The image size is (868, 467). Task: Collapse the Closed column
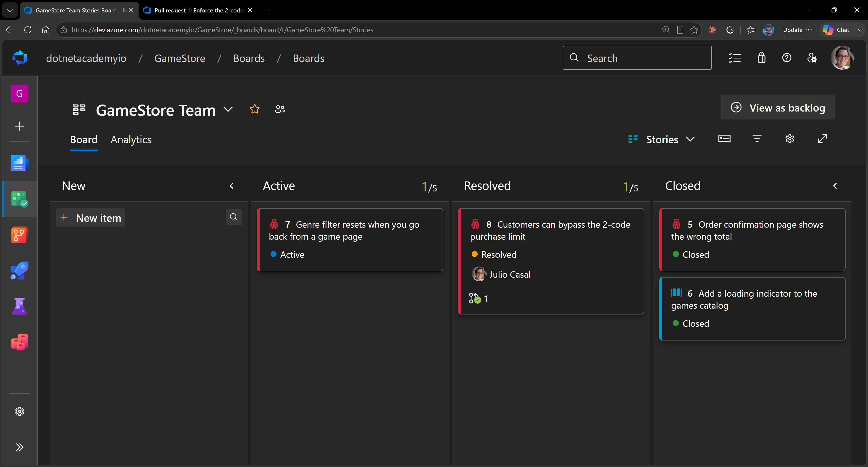[835, 186]
